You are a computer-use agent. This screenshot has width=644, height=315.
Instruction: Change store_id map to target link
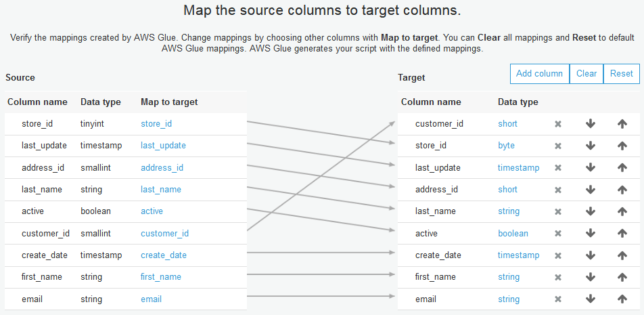tap(156, 123)
